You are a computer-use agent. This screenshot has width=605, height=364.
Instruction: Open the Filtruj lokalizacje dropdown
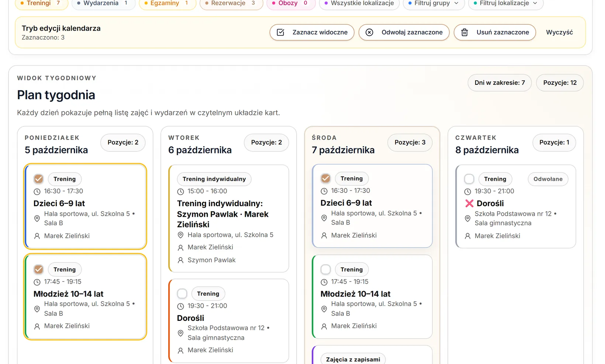(x=505, y=3)
